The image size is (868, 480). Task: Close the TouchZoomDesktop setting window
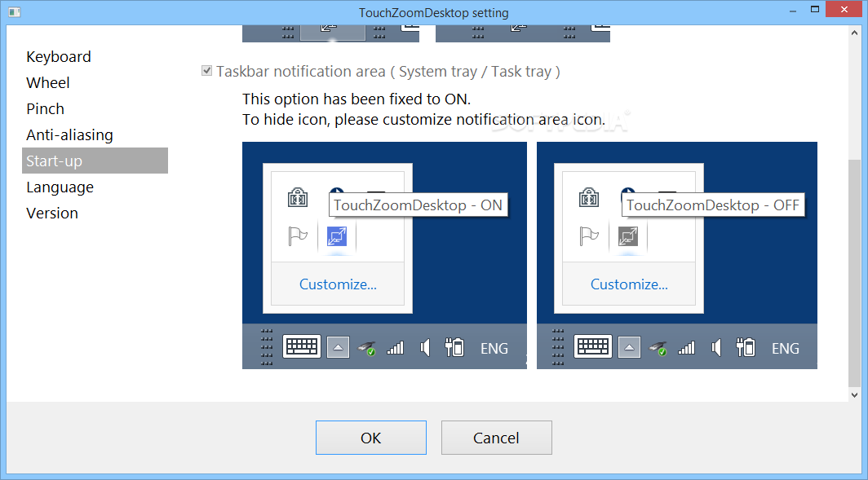(844, 10)
